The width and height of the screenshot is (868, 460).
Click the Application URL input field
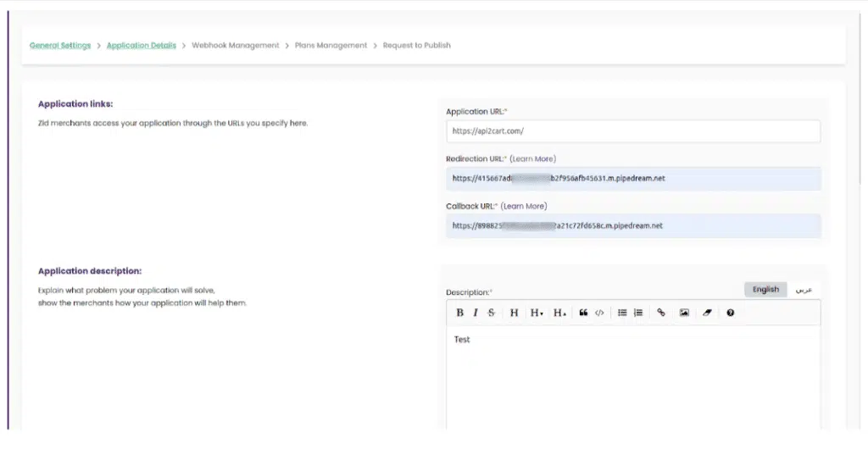coord(632,131)
